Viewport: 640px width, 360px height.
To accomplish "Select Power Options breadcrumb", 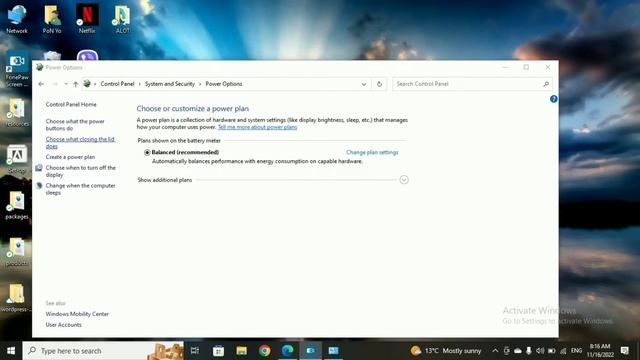I will click(x=224, y=84).
